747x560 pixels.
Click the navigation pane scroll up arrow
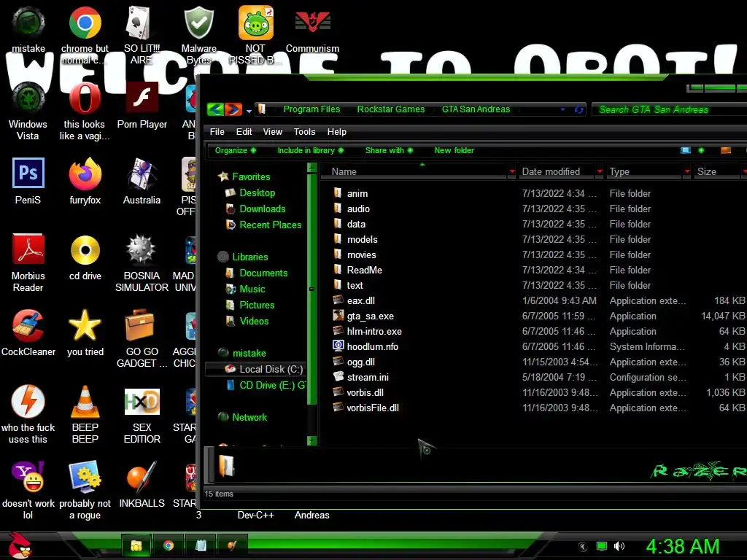tap(312, 167)
